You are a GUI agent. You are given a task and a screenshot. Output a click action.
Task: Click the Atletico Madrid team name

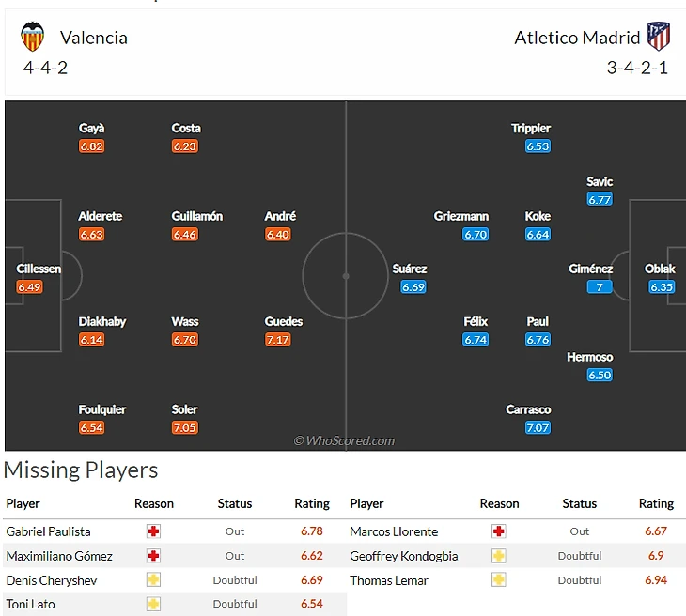577,38
